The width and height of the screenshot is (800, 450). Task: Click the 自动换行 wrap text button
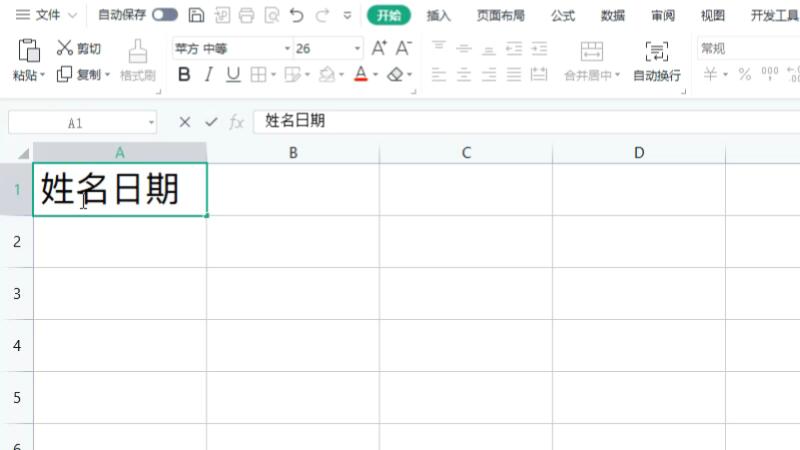point(656,61)
